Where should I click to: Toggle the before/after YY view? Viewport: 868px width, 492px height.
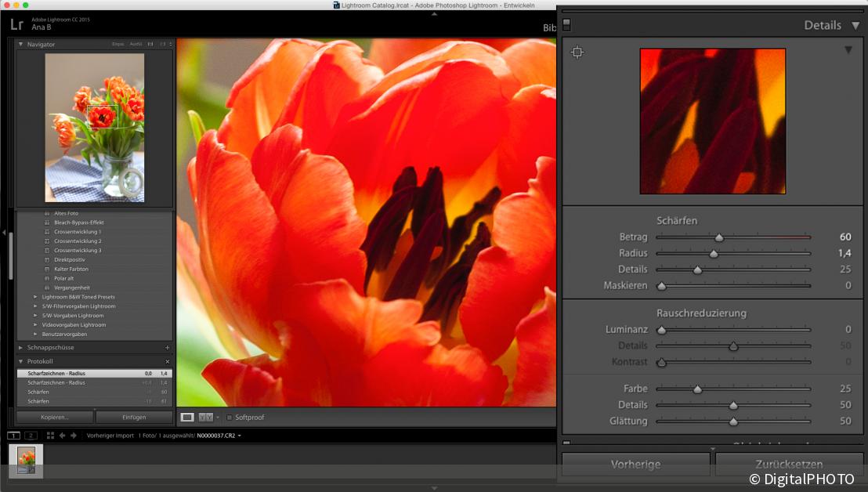click(x=205, y=418)
